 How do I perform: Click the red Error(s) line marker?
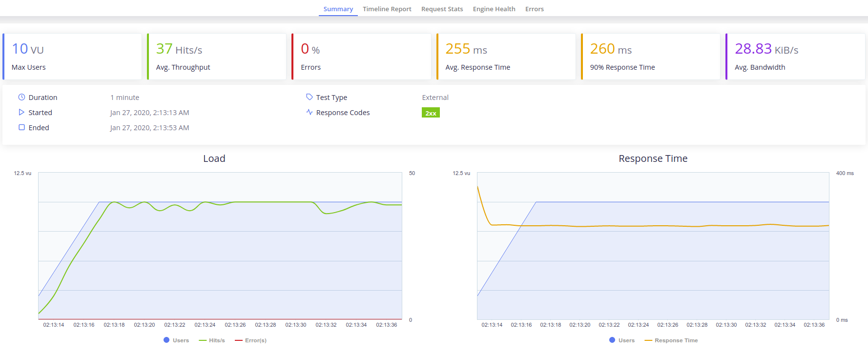(x=239, y=340)
